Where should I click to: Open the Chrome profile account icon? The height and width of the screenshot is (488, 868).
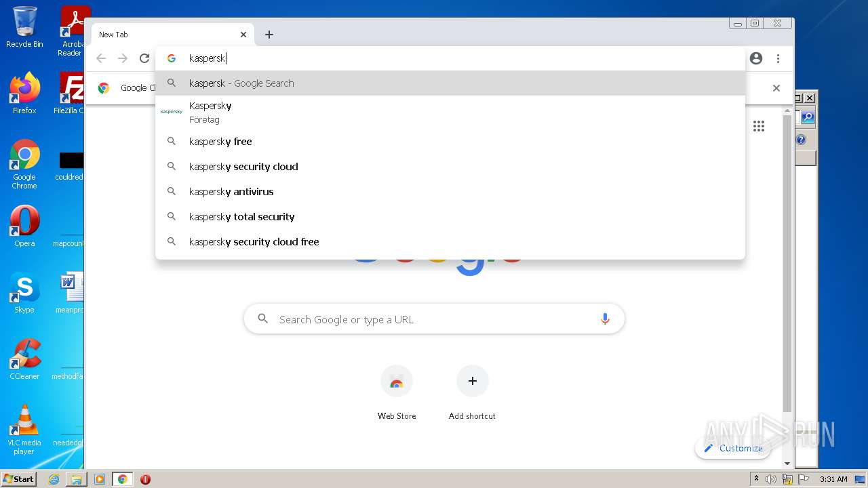click(756, 58)
